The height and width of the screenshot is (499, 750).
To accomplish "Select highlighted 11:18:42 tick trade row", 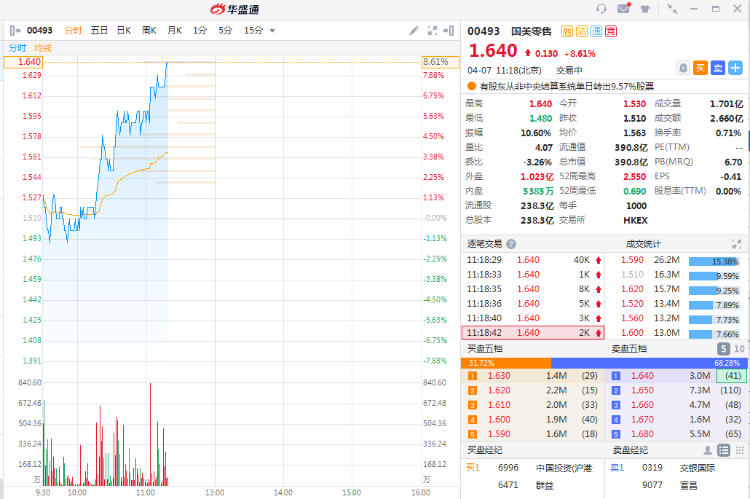I will tap(533, 333).
